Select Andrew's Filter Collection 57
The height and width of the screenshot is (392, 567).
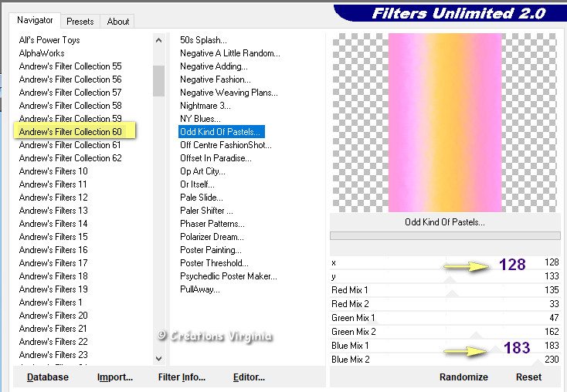point(70,93)
